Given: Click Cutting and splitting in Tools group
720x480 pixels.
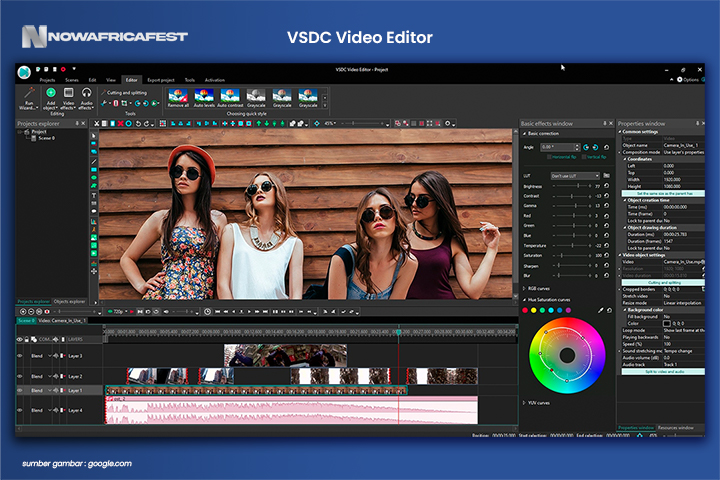Looking at the screenshot, I should click(x=124, y=93).
